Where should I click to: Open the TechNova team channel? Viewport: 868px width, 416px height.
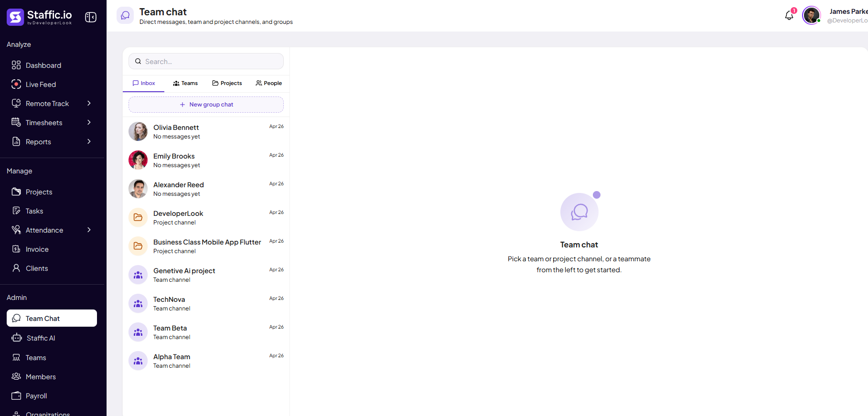[x=206, y=303]
